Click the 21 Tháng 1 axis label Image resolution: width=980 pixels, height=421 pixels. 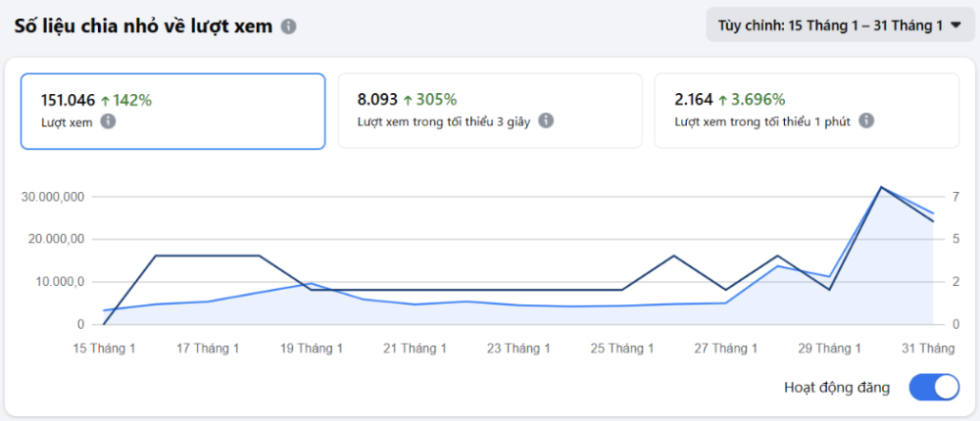pos(416,348)
